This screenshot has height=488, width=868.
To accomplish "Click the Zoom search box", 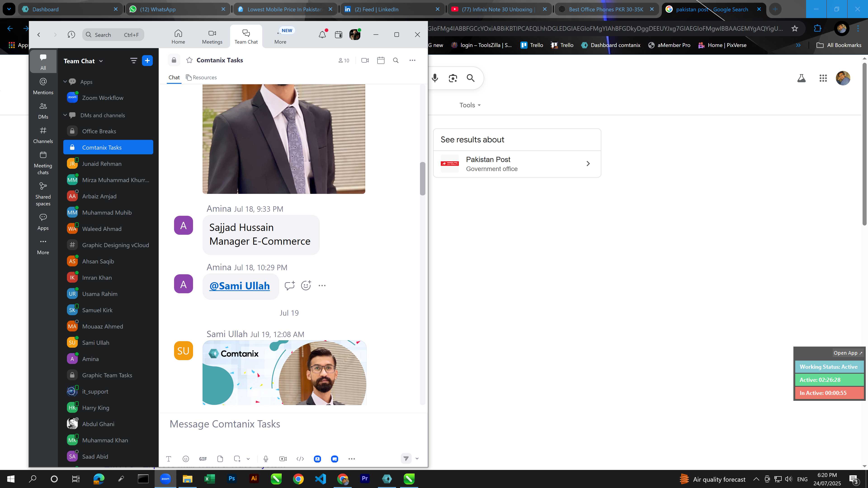I will tap(113, 34).
